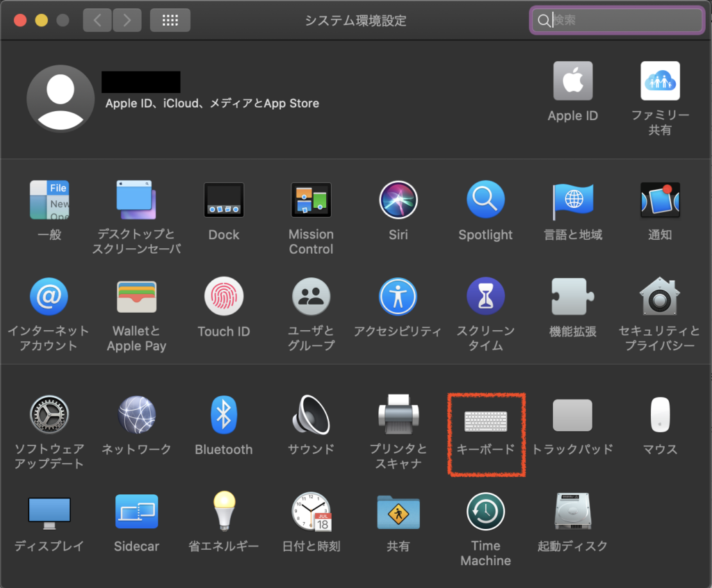
Task: Open 言語と地域 preferences
Action: [x=573, y=201]
